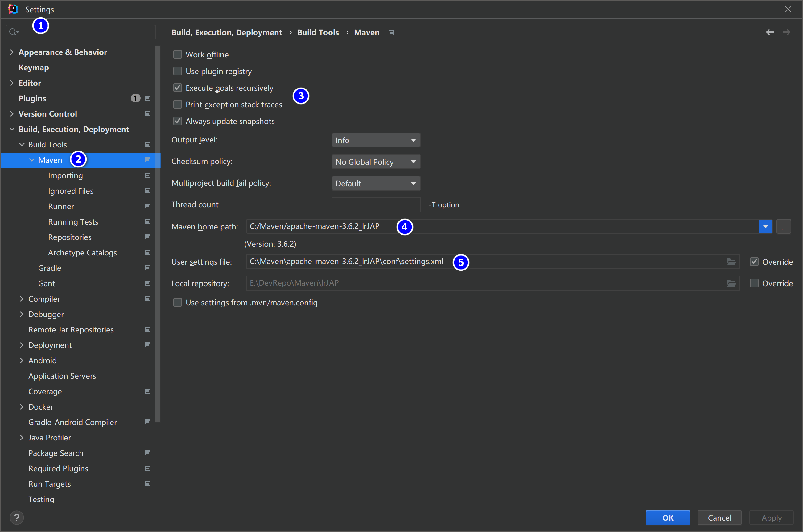Click the project icon on Archetype Catalogs row

(148, 252)
